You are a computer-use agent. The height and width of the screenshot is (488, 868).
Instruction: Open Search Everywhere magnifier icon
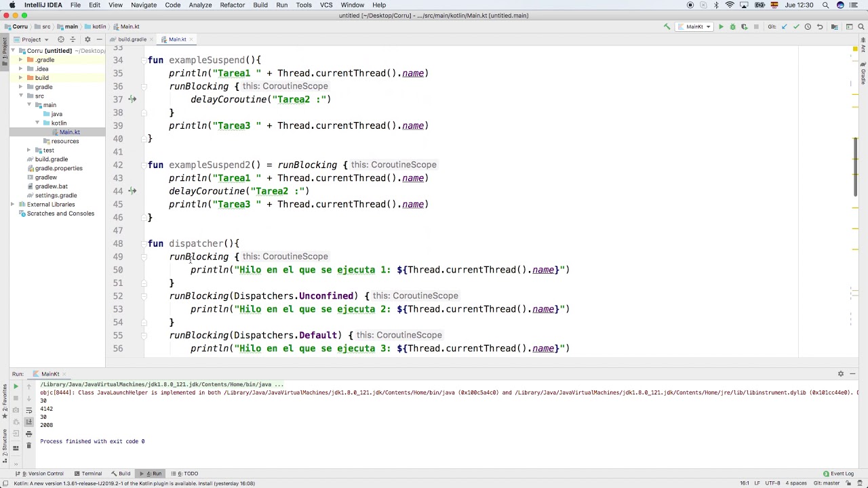(x=861, y=26)
